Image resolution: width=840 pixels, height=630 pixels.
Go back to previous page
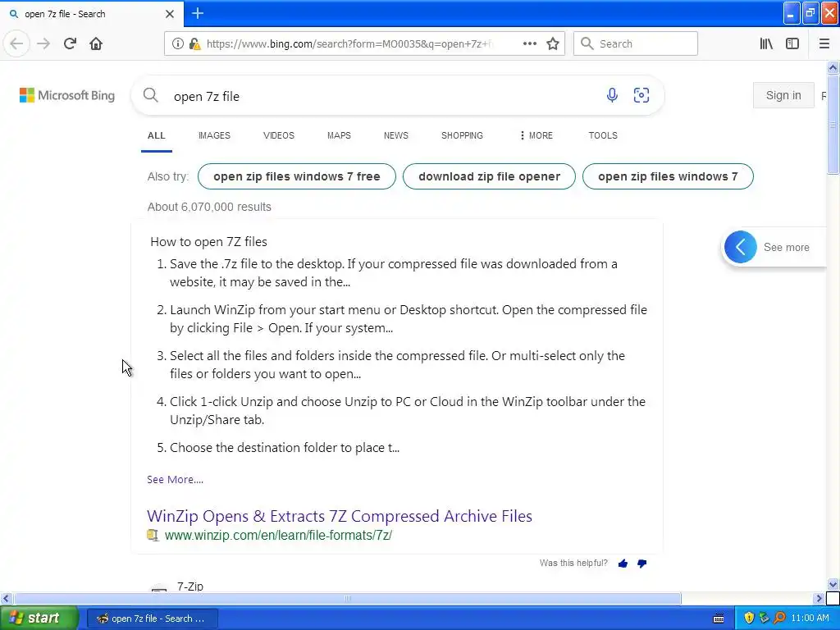pos(16,43)
